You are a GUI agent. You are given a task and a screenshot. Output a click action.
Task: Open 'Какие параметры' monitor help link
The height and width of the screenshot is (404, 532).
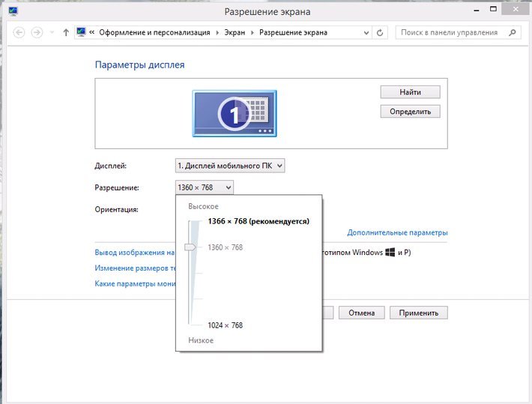(x=135, y=283)
